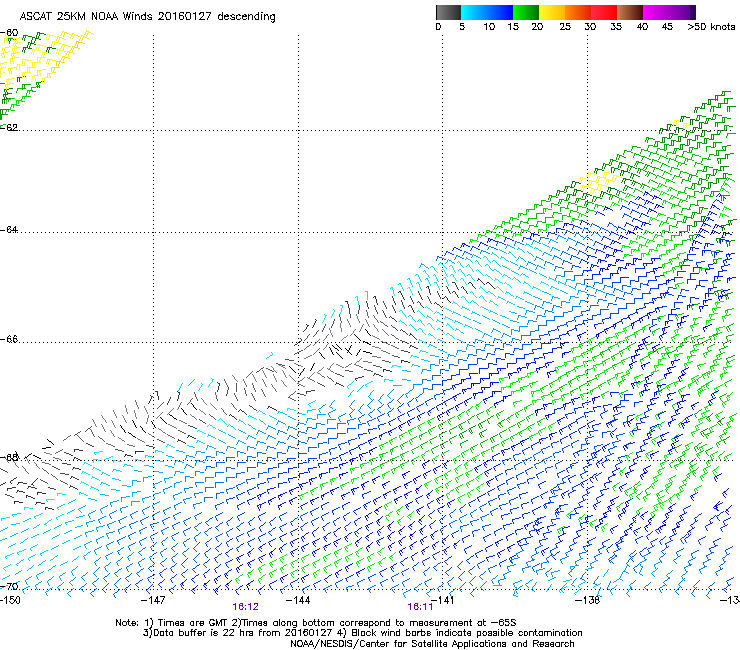Viewport: 740px width, 650px height.
Task: Click the 'NOAA/NESDIS/Center for Satellite Applications' credit line
Action: (432, 644)
